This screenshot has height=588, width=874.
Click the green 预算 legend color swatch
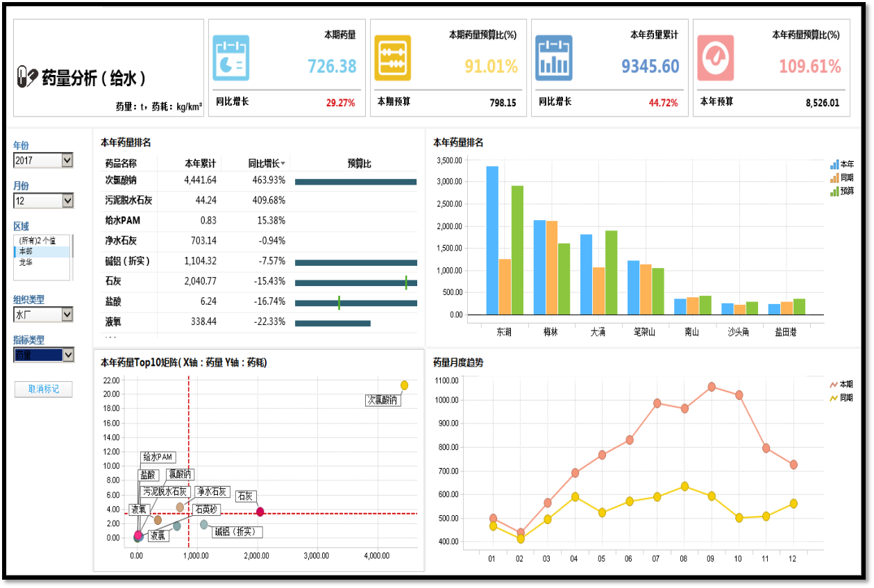834,191
